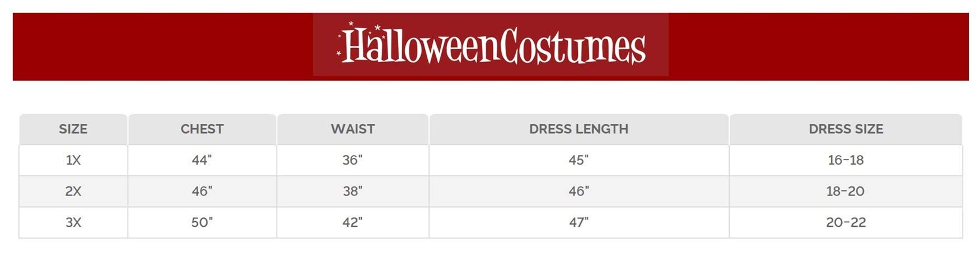Select the DRESS LENGTH column header

pyautogui.click(x=578, y=129)
